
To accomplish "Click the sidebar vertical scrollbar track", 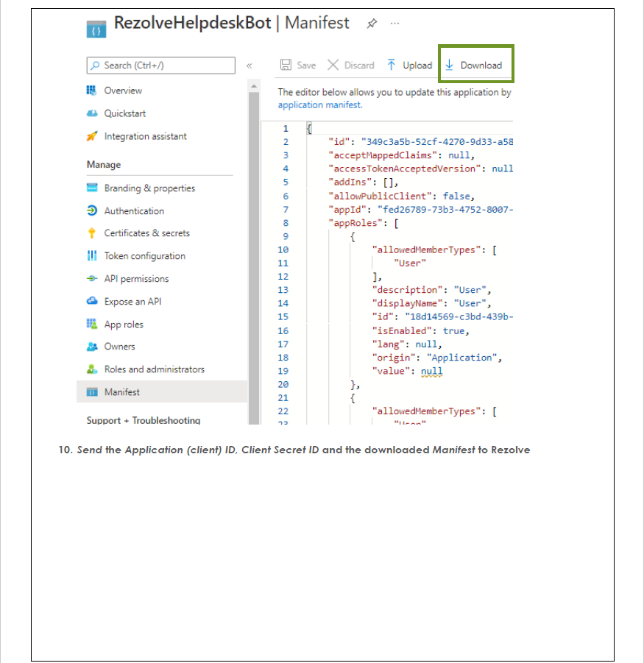I will coord(254,258).
